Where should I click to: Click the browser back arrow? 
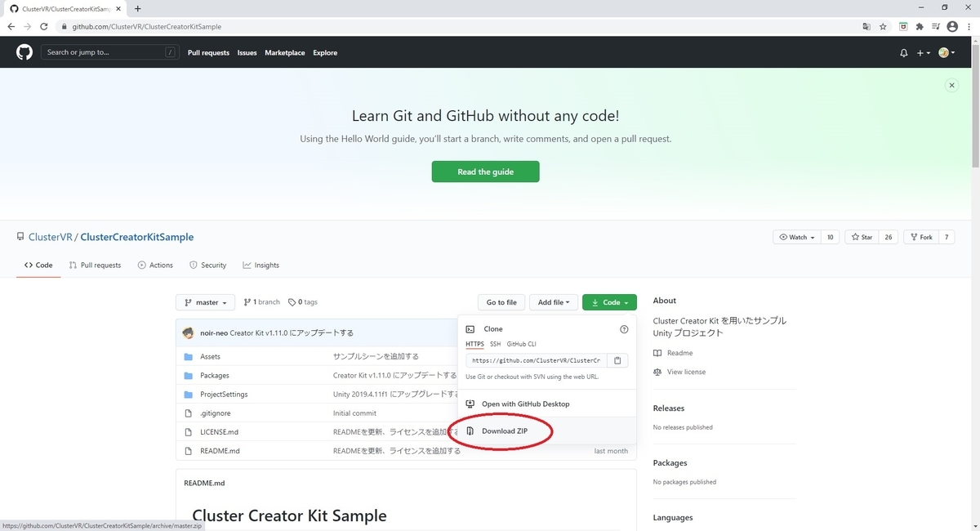point(11,26)
